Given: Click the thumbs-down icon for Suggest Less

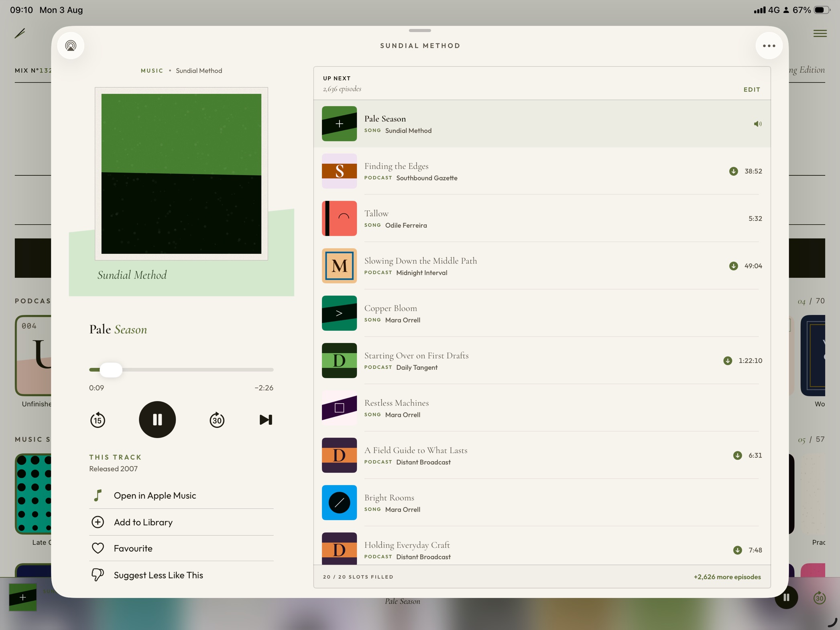Looking at the screenshot, I should (x=98, y=575).
